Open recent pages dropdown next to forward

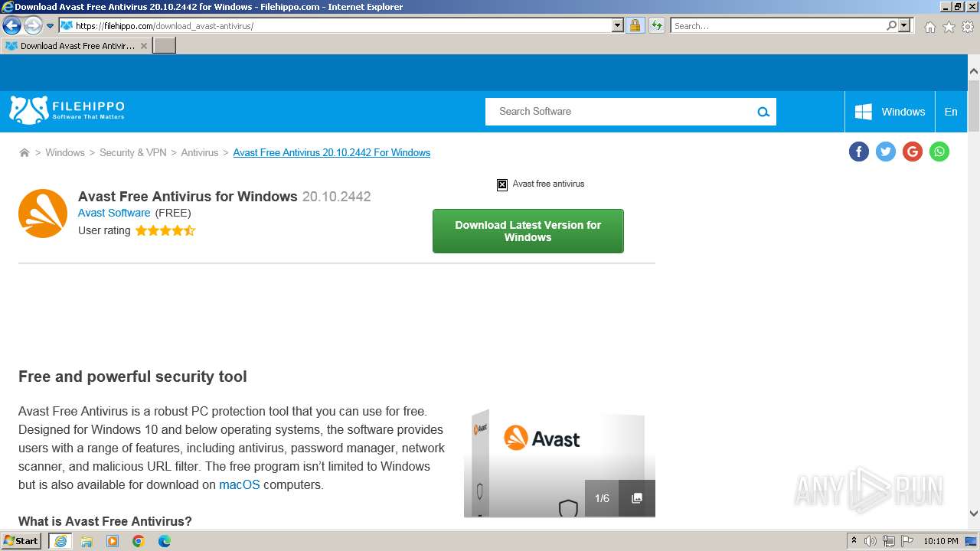[x=50, y=25]
